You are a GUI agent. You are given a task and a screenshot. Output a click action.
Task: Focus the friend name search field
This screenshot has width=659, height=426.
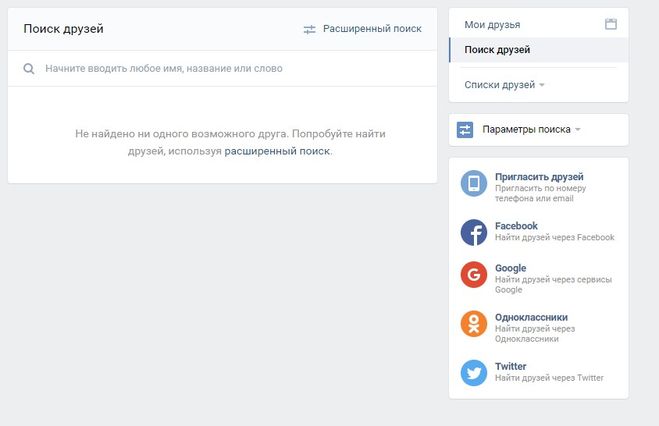(x=222, y=68)
